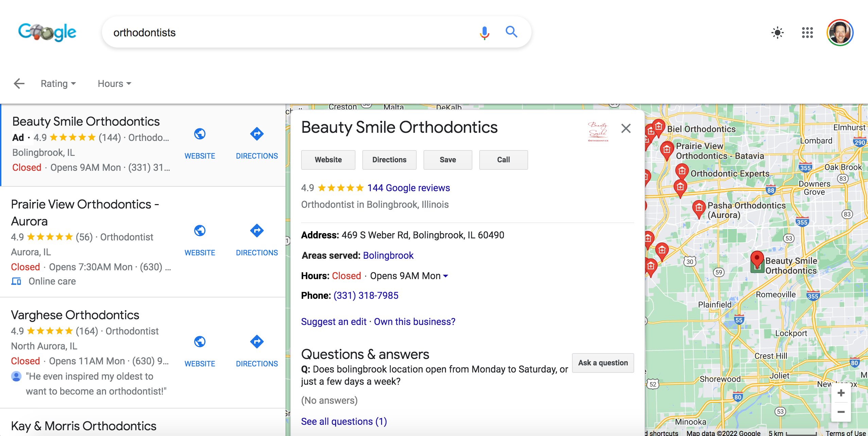Viewport: 868px width, 436px height.
Task: Open 144 Google reviews link
Action: pos(409,188)
